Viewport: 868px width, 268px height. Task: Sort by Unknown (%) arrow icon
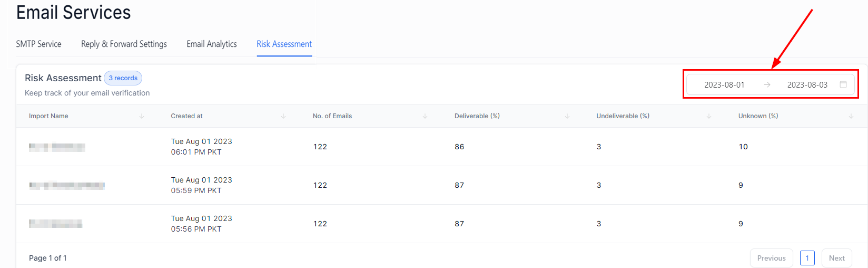point(851,116)
